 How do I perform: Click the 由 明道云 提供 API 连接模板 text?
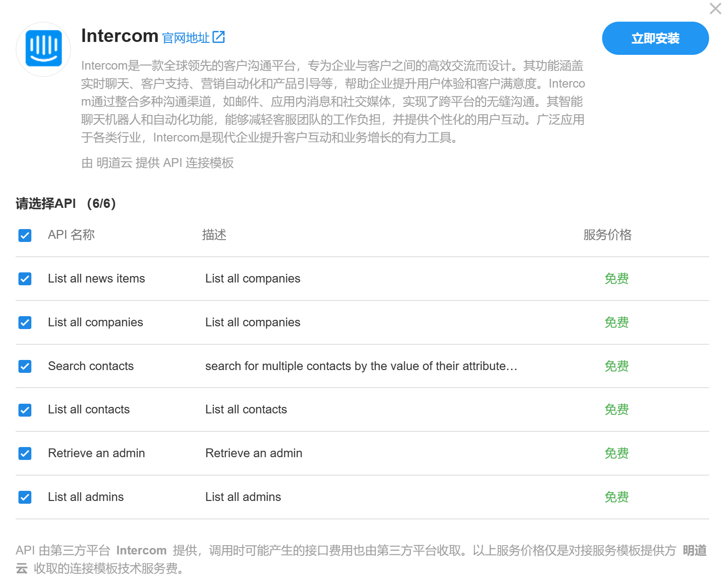click(x=157, y=163)
